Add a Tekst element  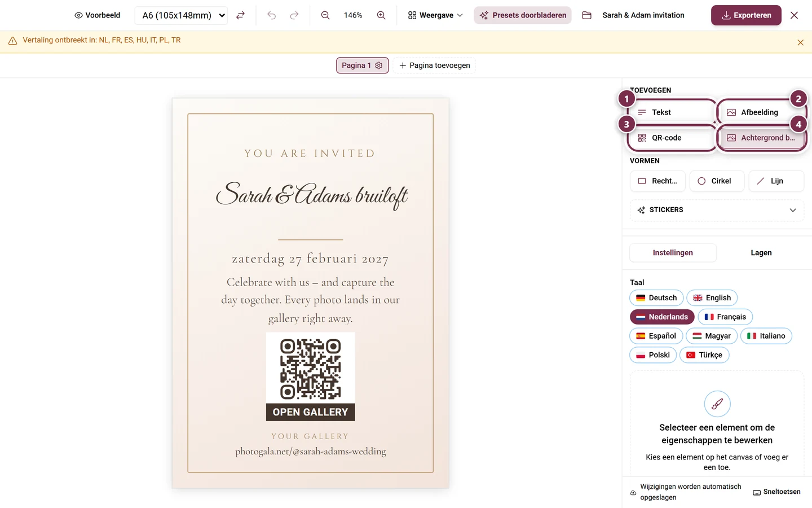[x=672, y=112]
